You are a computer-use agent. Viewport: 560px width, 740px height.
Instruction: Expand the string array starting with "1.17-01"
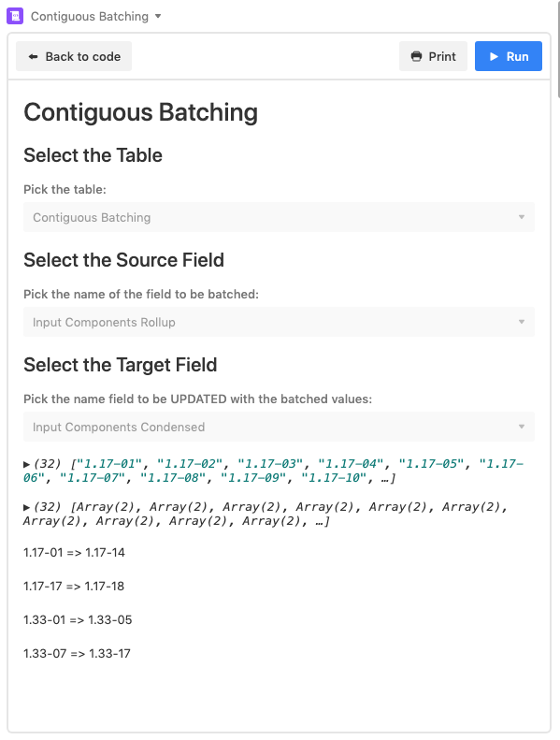26,464
